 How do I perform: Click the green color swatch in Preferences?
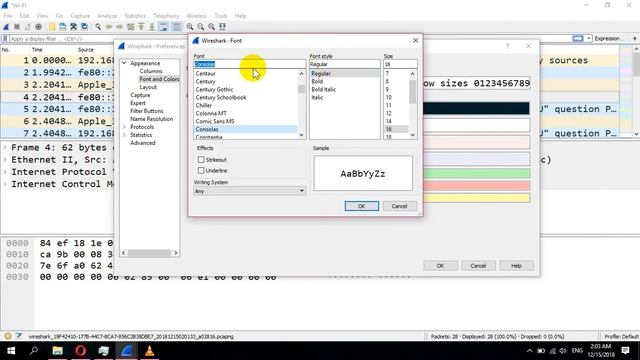(x=477, y=173)
